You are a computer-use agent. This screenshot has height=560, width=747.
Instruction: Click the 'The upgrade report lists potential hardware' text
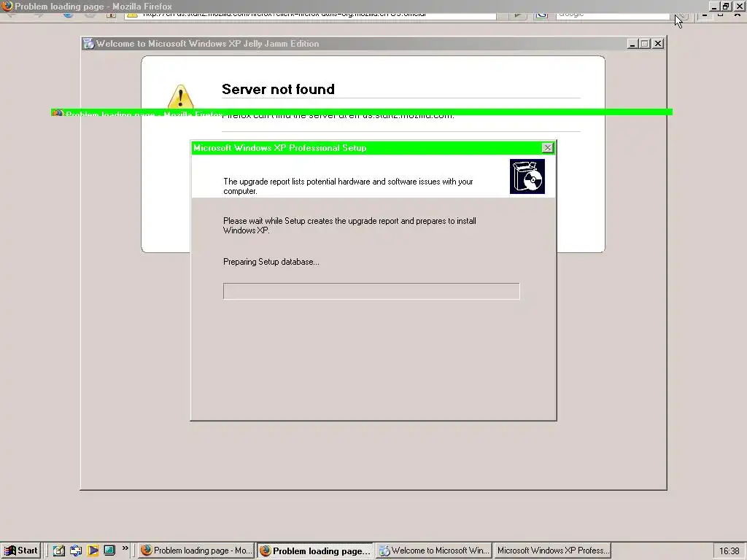[348, 186]
